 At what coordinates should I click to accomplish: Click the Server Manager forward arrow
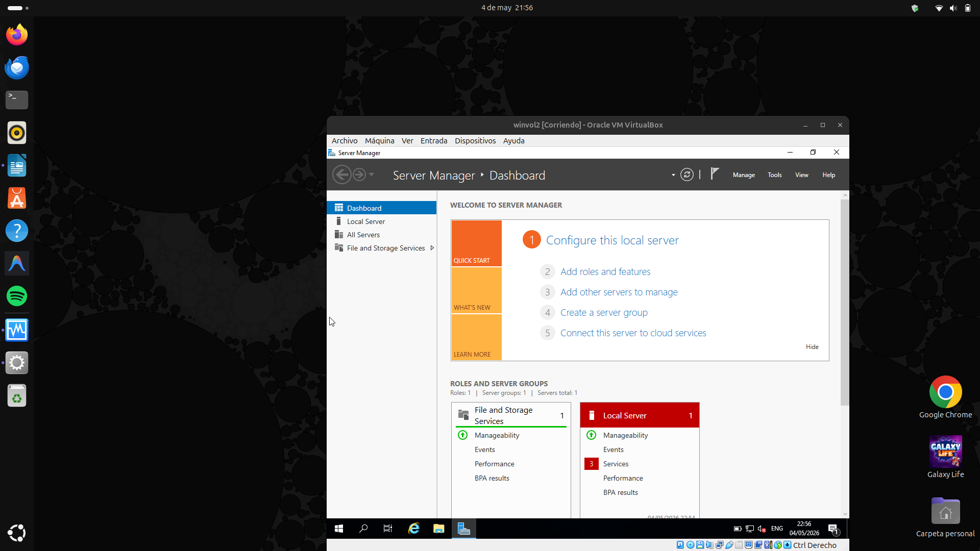click(359, 175)
